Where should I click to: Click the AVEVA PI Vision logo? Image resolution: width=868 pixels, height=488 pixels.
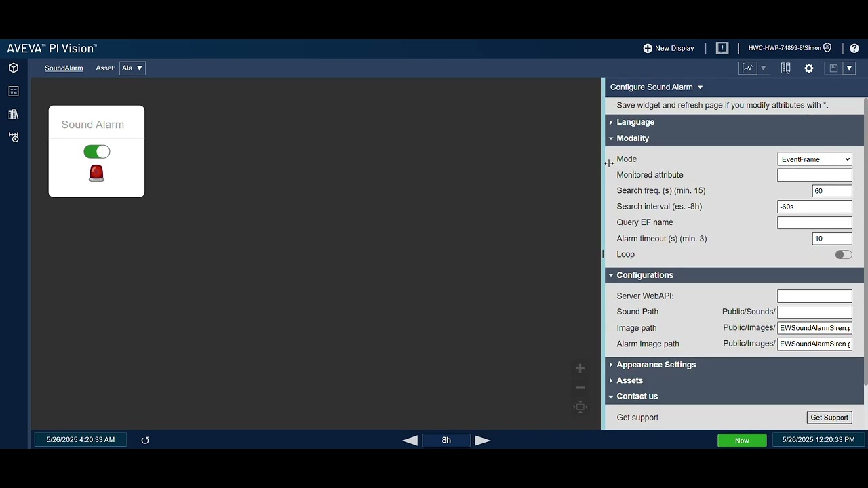pyautogui.click(x=52, y=49)
